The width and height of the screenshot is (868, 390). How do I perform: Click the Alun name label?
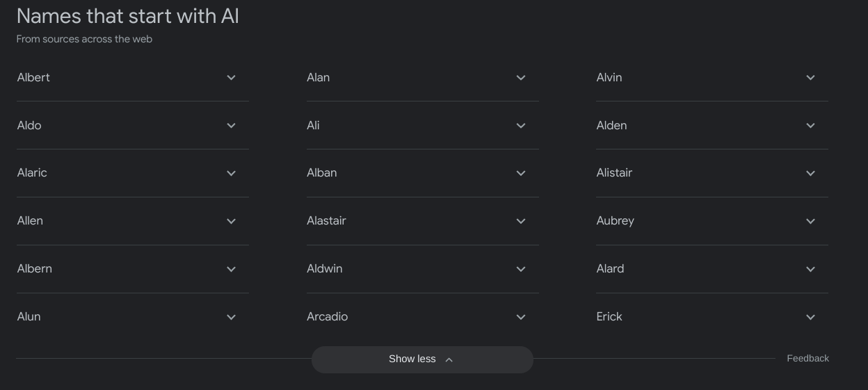coord(29,317)
